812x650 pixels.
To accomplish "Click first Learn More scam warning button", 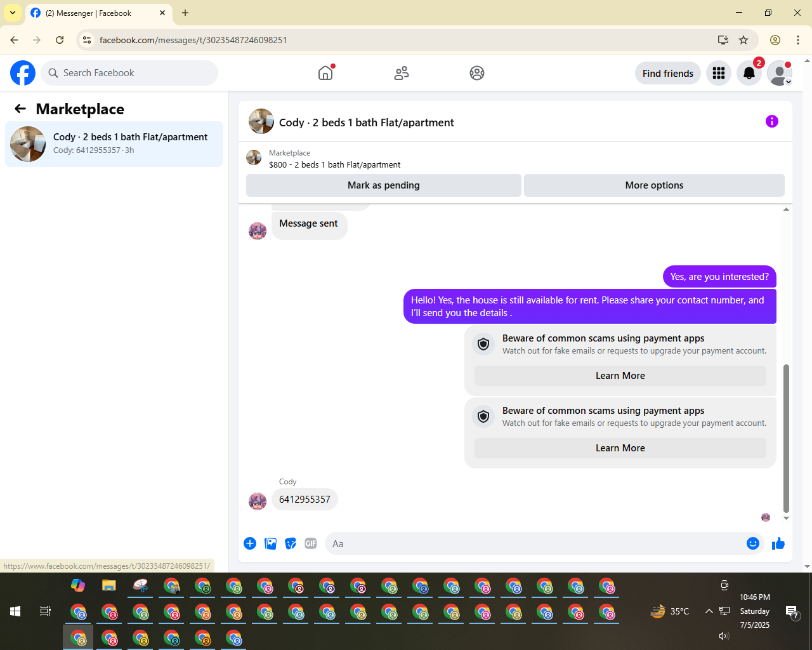I will click(x=620, y=376).
